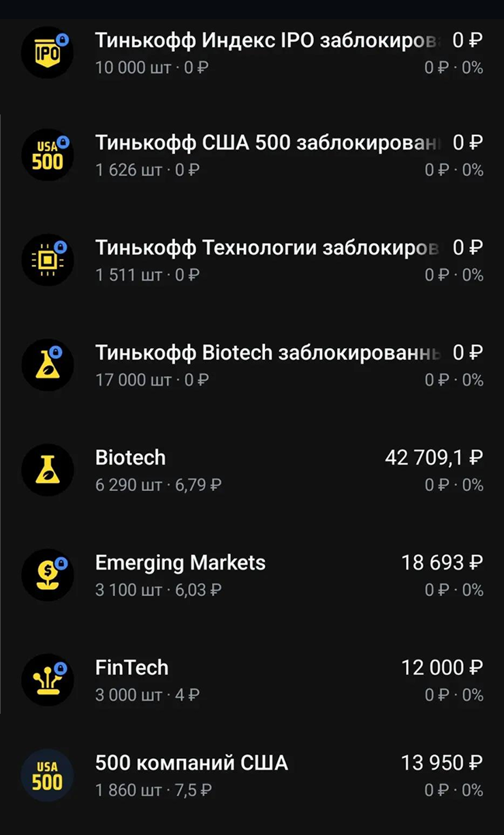
Task: Select 10 000 шт · 0 ₽ subtitle
Action: pos(152,68)
